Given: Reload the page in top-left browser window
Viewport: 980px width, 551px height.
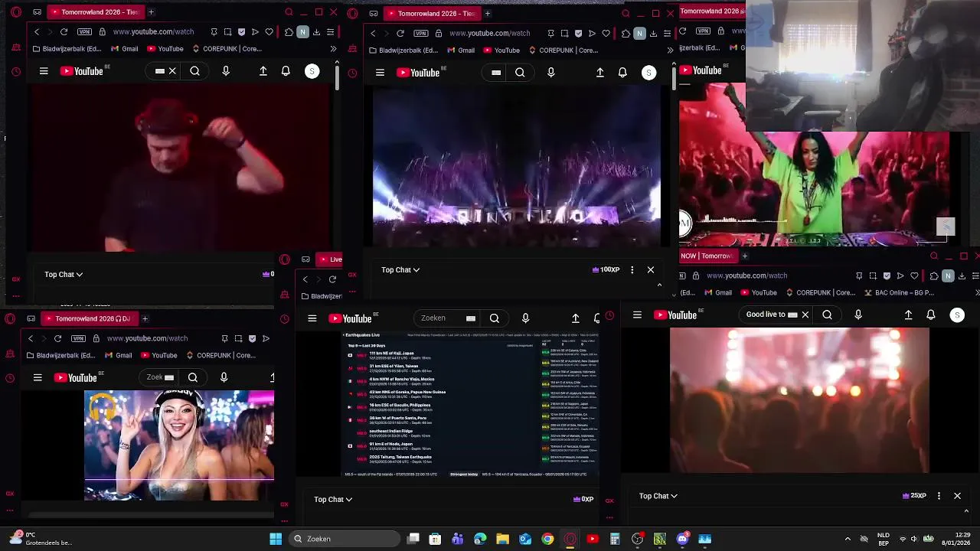Looking at the screenshot, I should pyautogui.click(x=64, y=32).
